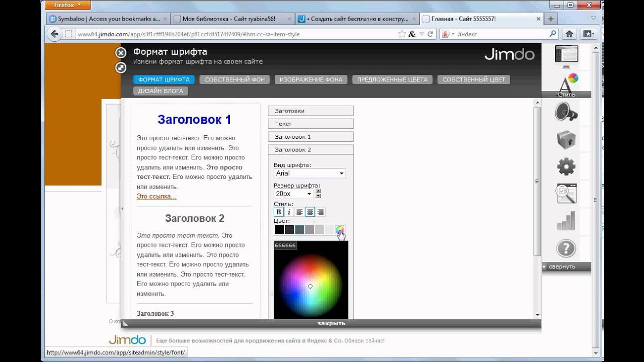Click the URL address bar

pos(236,34)
